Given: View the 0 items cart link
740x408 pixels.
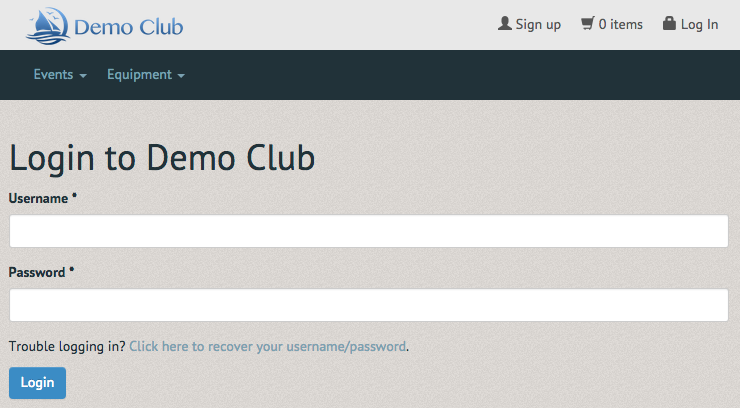Looking at the screenshot, I should (x=612, y=24).
